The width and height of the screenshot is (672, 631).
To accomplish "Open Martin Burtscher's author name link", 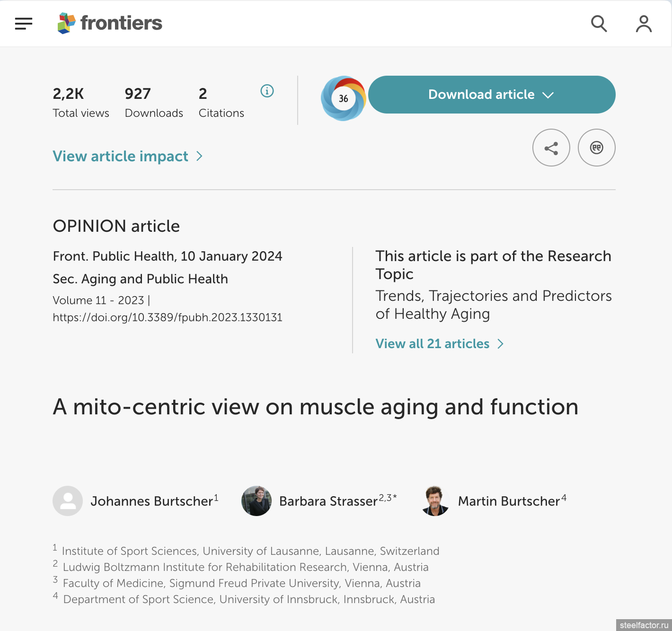I will (509, 501).
